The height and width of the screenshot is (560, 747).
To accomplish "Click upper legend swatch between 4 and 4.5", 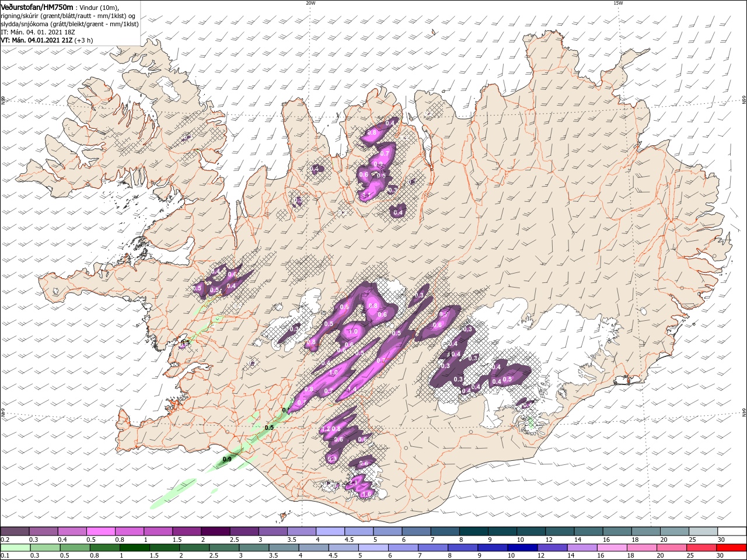I will 329,531.
